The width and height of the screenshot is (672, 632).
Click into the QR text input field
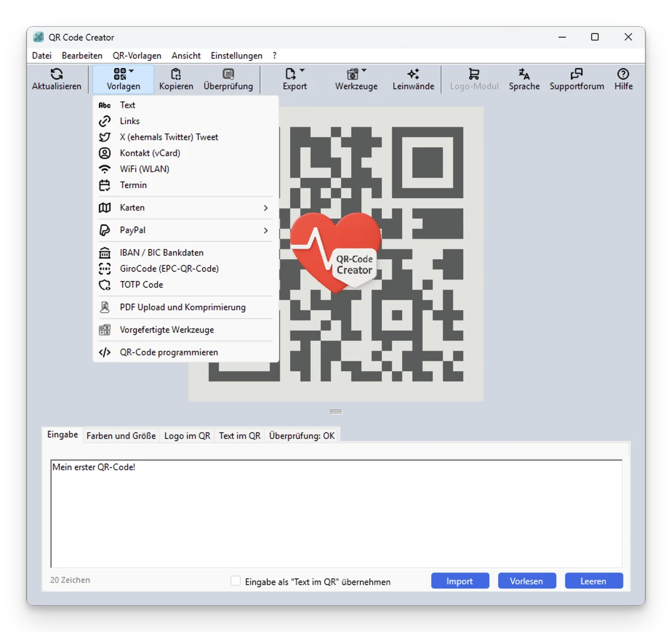(336, 514)
